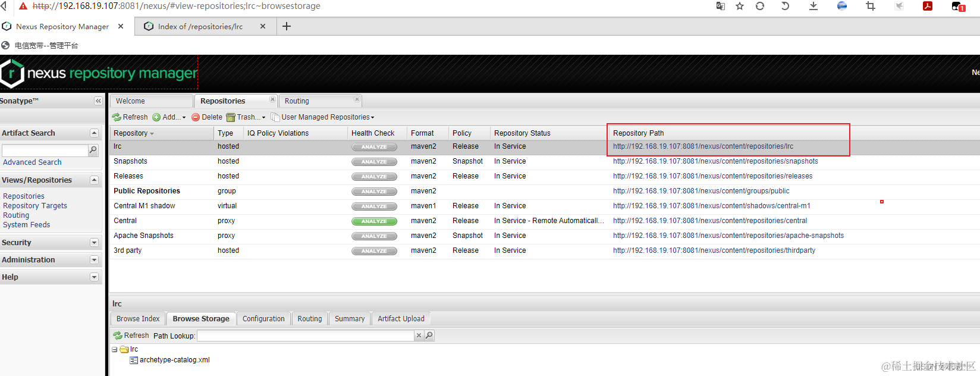Open the lrc repository path URL
Viewport: 980px width, 376px height.
tap(703, 146)
